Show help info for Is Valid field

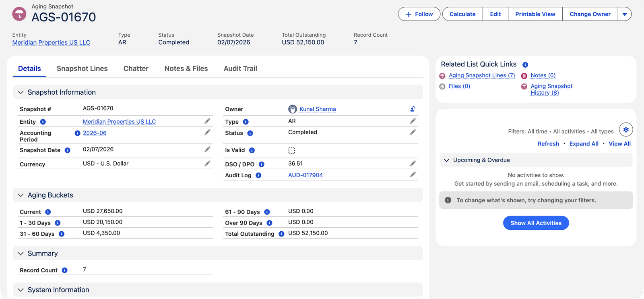pyautogui.click(x=252, y=150)
